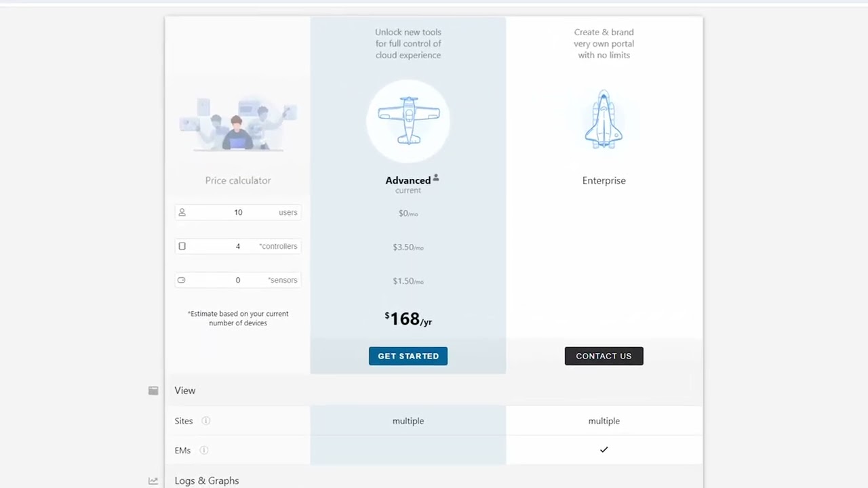Click the person icon in users field

pyautogui.click(x=182, y=212)
